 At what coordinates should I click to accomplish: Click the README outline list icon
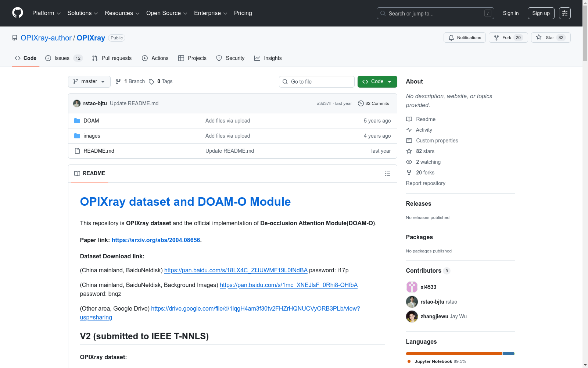(388, 174)
